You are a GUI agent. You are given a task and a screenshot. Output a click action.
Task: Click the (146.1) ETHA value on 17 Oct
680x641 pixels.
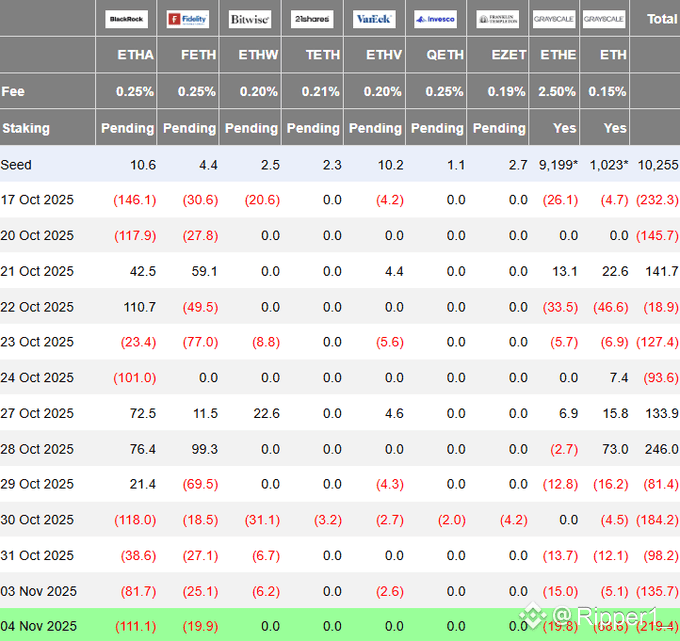coord(134,200)
